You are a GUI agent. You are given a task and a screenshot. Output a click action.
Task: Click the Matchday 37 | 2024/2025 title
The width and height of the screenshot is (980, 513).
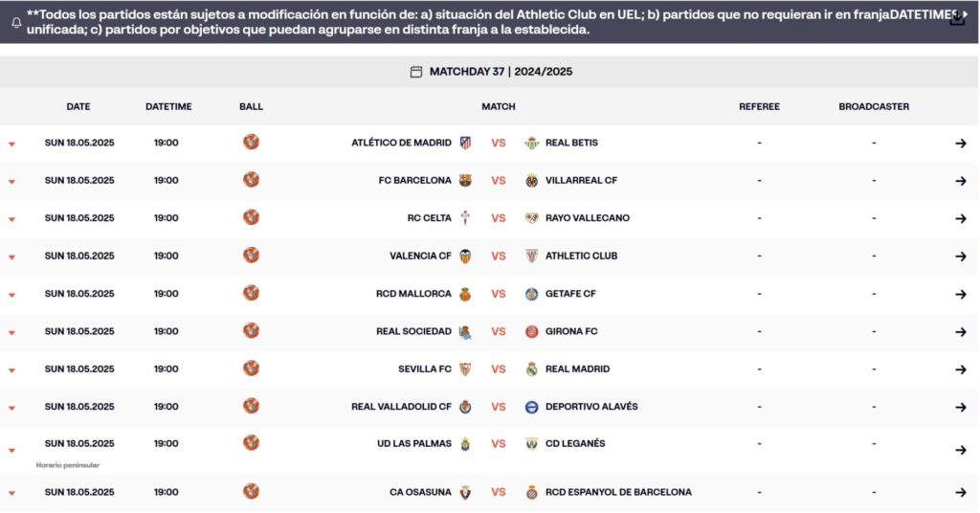(x=501, y=72)
